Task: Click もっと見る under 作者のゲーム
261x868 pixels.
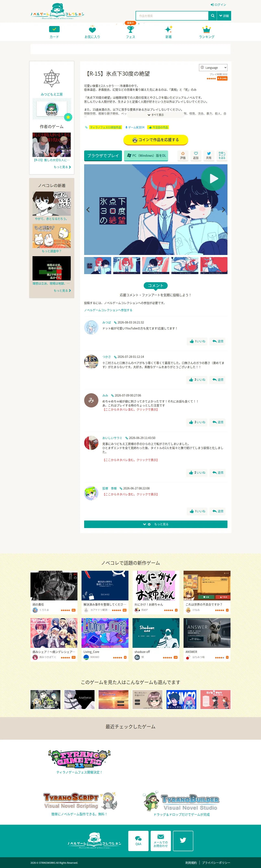Action: [x=62, y=167]
